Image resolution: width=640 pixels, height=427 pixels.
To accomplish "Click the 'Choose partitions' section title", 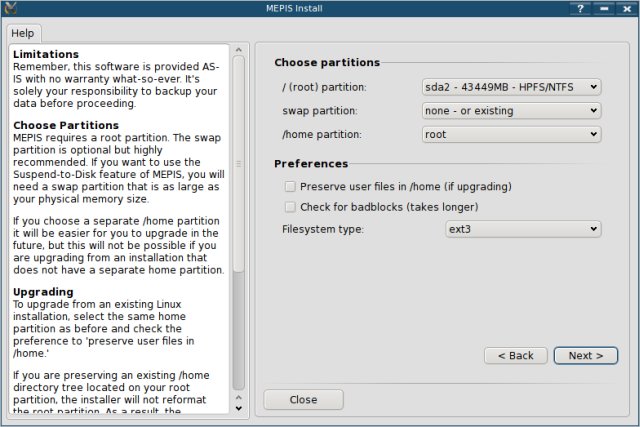I will 327,62.
